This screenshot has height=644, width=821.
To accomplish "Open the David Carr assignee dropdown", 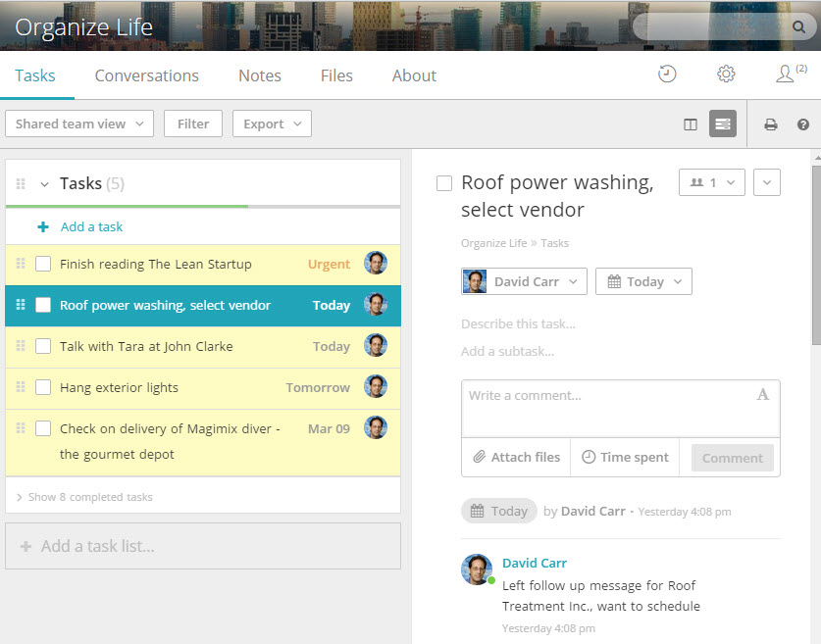I will (525, 281).
